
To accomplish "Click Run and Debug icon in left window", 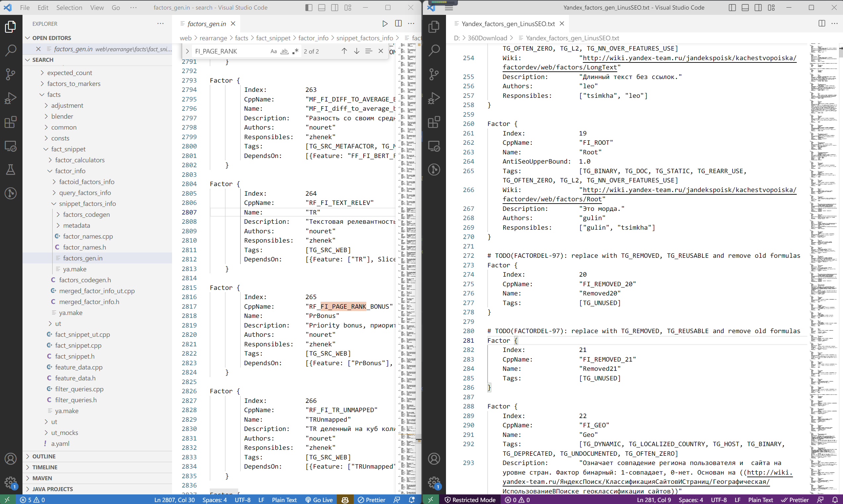I will (x=11, y=98).
